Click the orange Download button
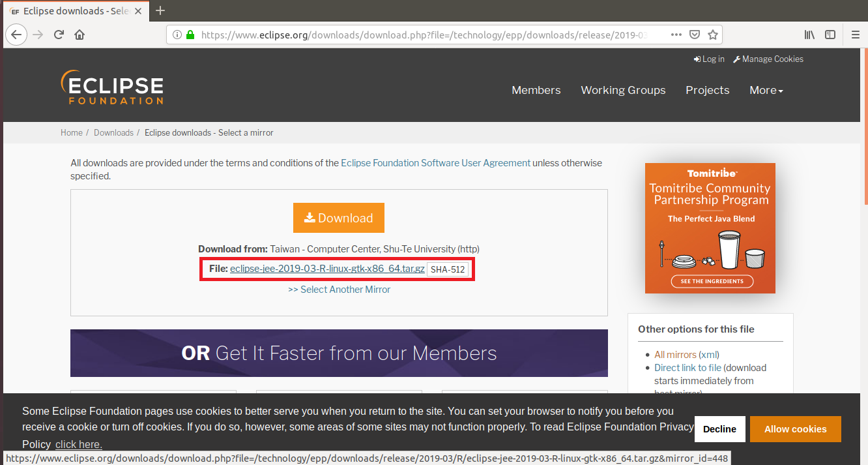 tap(339, 218)
